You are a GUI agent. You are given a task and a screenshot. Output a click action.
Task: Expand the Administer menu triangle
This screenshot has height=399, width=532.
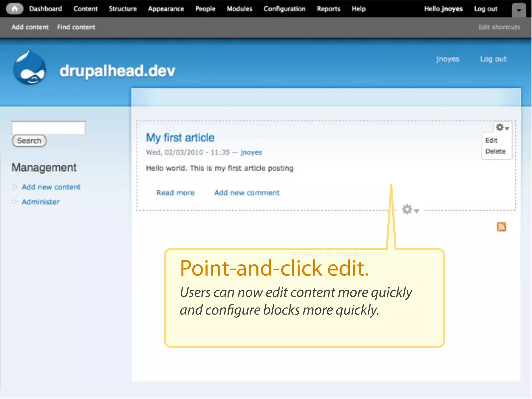click(x=15, y=202)
